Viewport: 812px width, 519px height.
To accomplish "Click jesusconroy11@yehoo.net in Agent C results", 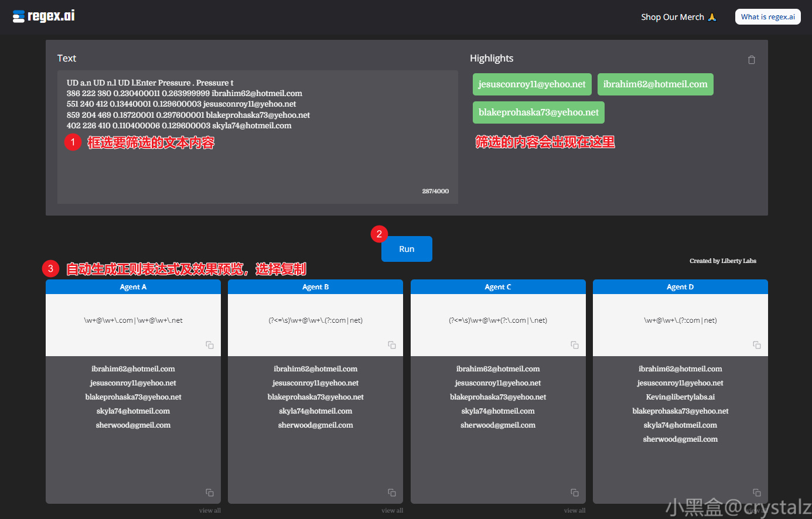I will (498, 383).
